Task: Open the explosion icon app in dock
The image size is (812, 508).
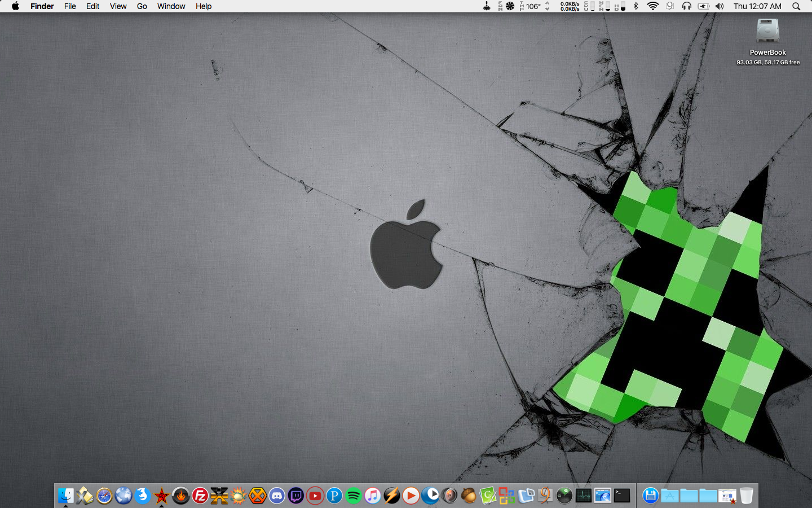Action: coord(239,496)
